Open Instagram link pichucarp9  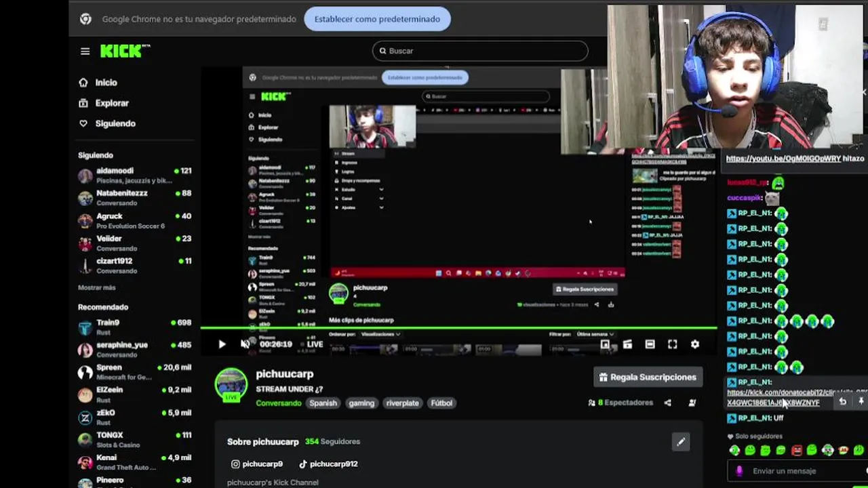point(257,464)
